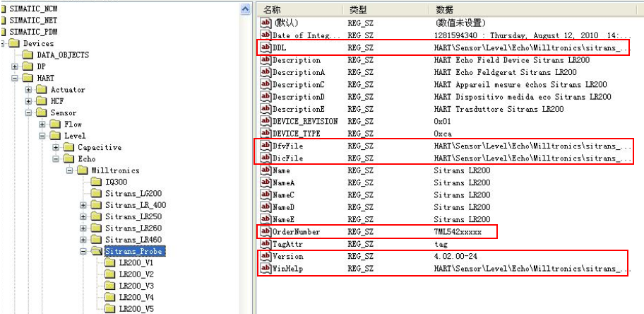Click the ab icon beside NameE
Image resolution: width=644 pixels, height=314 pixels.
pos(266,219)
